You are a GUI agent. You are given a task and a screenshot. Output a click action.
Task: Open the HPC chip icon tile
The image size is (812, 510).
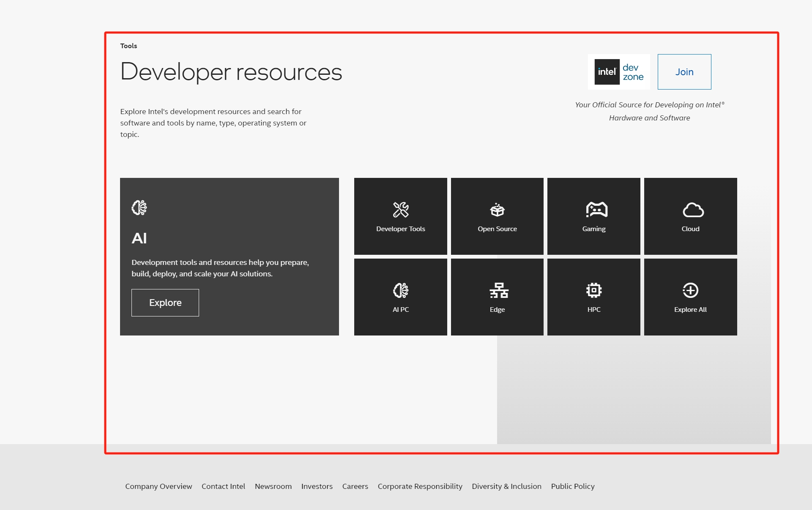594,290
